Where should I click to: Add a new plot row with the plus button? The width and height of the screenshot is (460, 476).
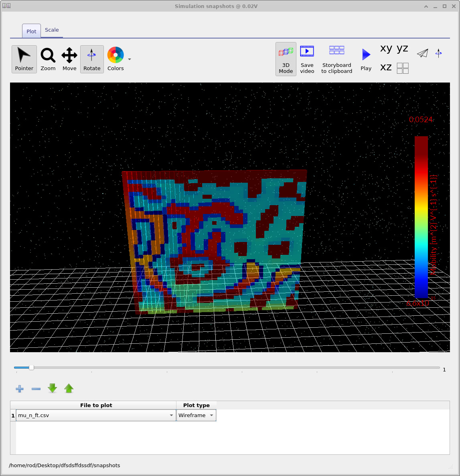click(19, 388)
